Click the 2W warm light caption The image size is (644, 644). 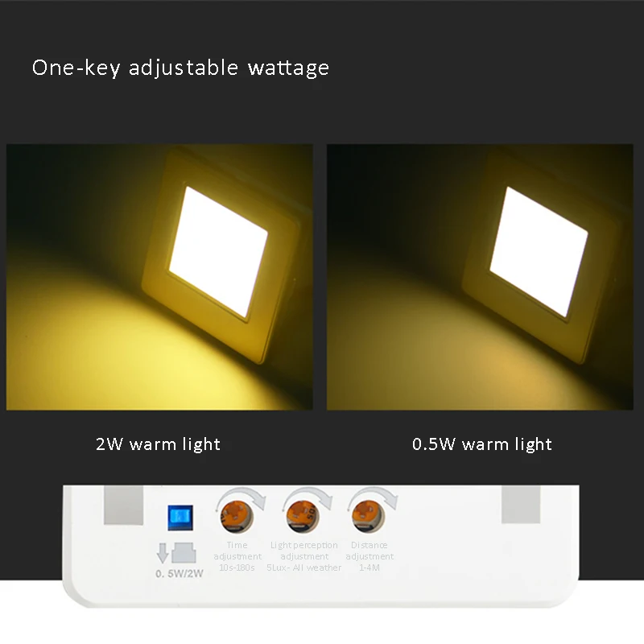158,444
